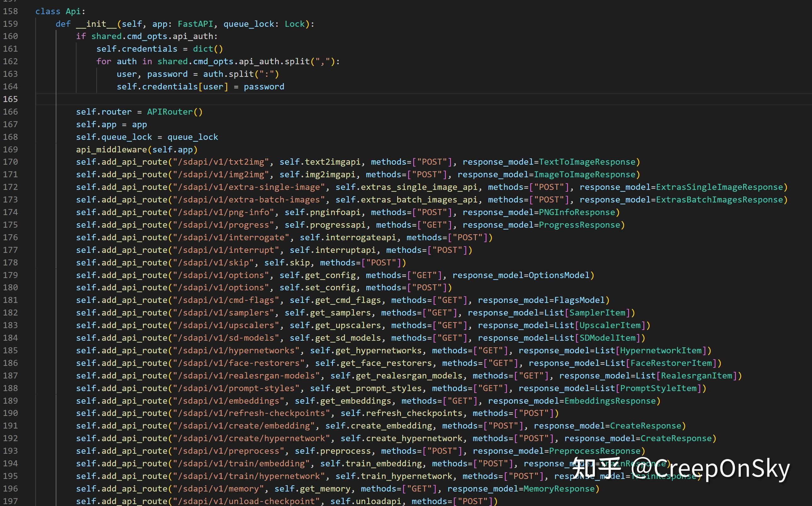Click line number 165 in the gutter

pyautogui.click(x=10, y=99)
